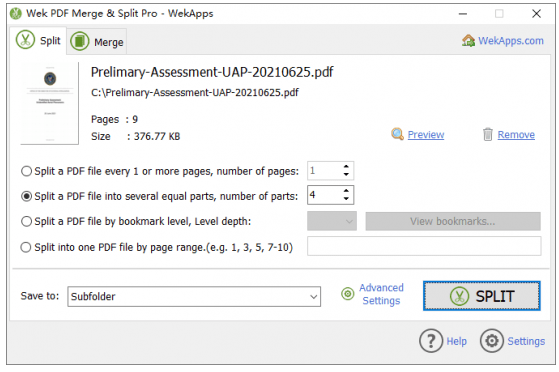Switch to the Split tab
The image size is (559, 372).
[x=39, y=41]
